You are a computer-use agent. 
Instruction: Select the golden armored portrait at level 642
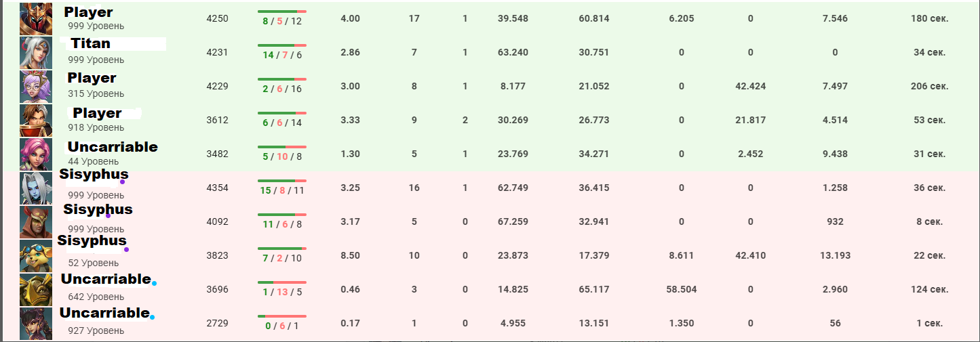pos(36,289)
